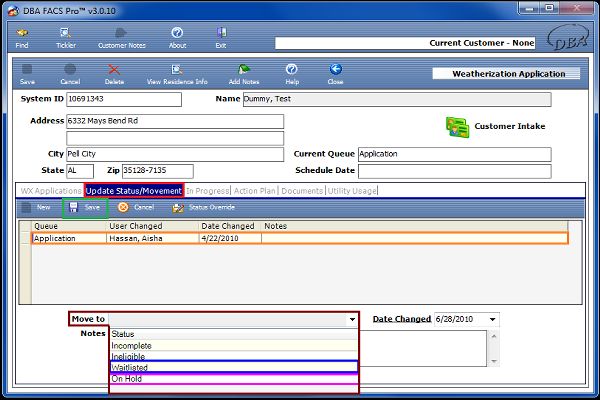
Task: Click the empty second address line field
Action: point(175,138)
